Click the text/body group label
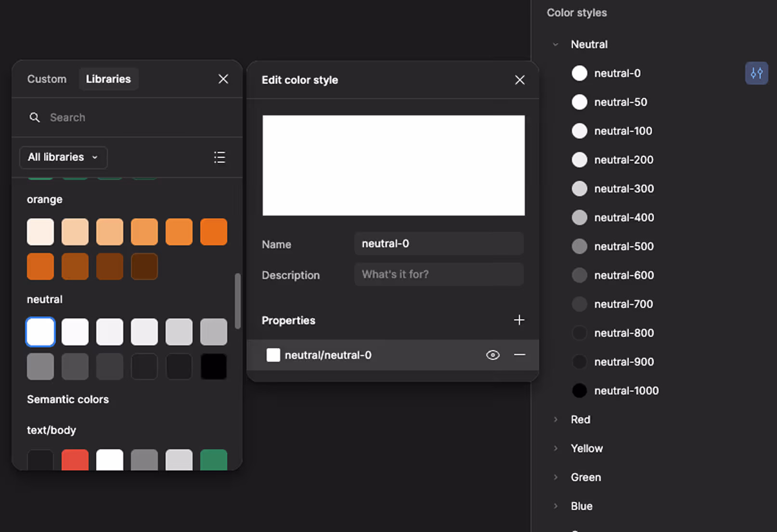This screenshot has height=532, width=777. (52, 430)
